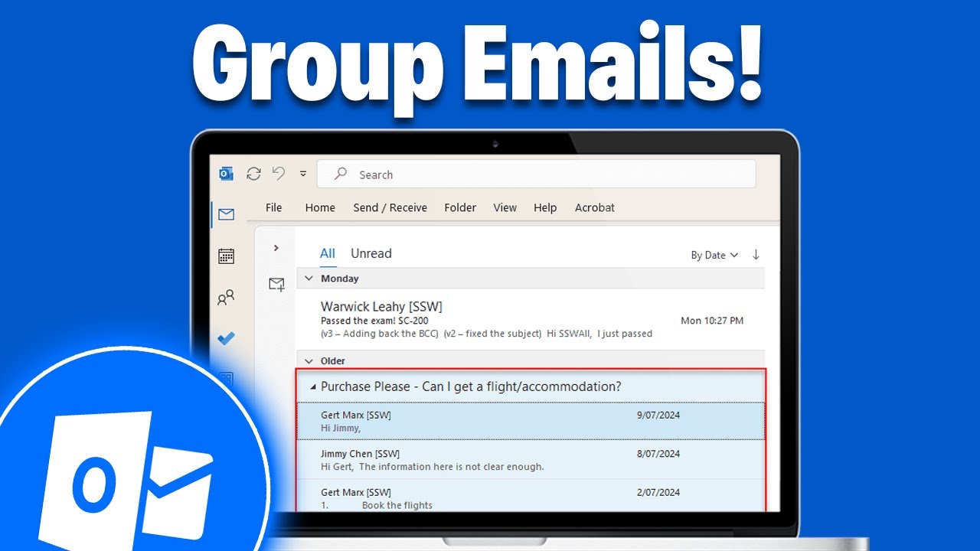Open the People contacts view
The height and width of the screenshot is (551, 980).
(226, 298)
